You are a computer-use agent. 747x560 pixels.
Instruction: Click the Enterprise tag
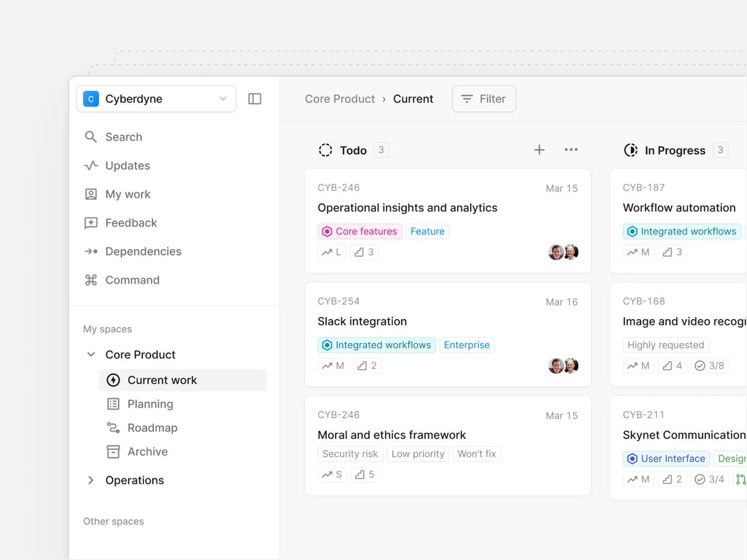pos(467,345)
